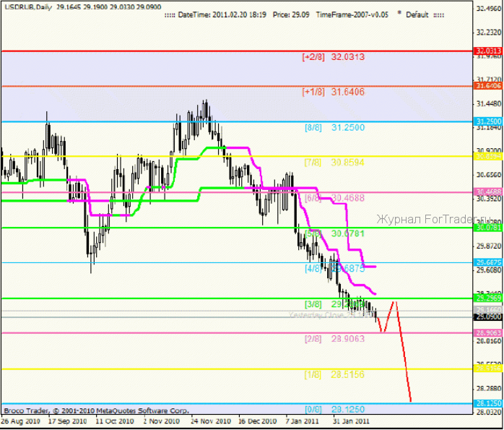The width and height of the screenshot is (504, 430).
Task: Click the blue 28.1250 tag on price axis
Action: [488, 403]
